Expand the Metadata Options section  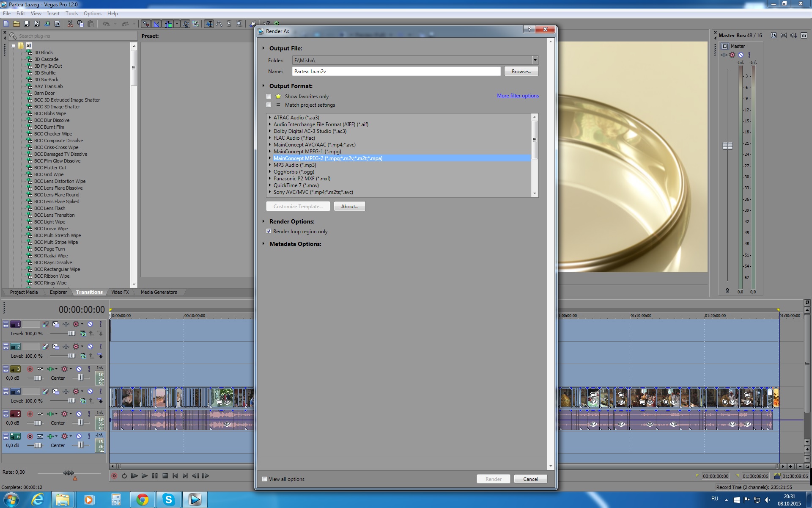263,244
